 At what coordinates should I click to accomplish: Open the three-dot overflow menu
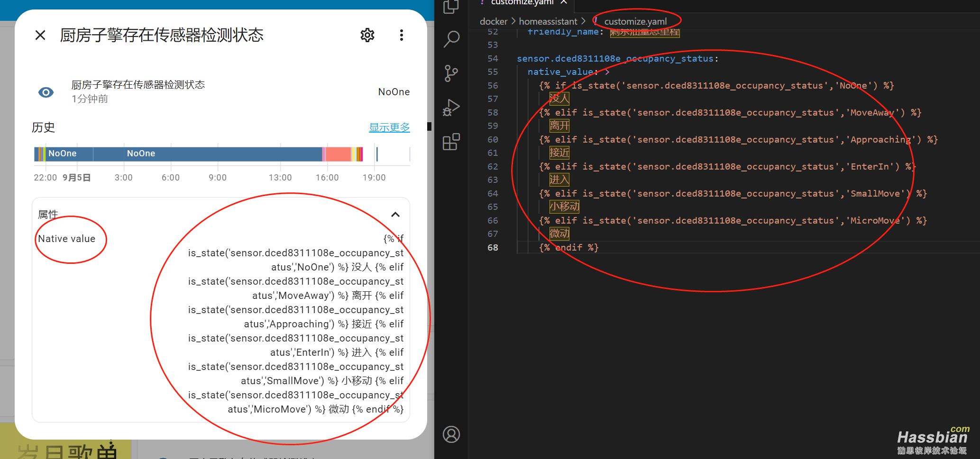(x=402, y=35)
